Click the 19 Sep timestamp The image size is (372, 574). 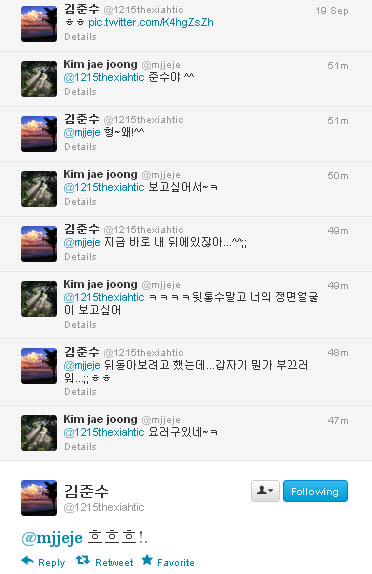click(332, 11)
